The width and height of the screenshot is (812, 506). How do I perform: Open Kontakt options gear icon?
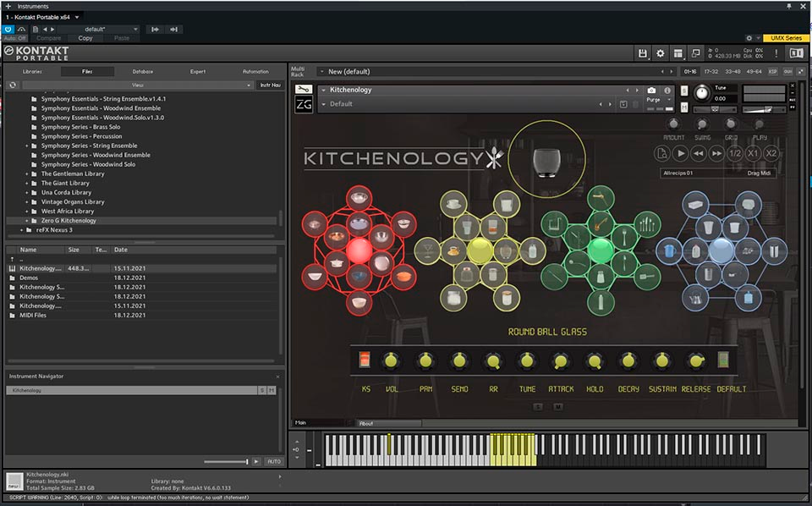(661, 53)
